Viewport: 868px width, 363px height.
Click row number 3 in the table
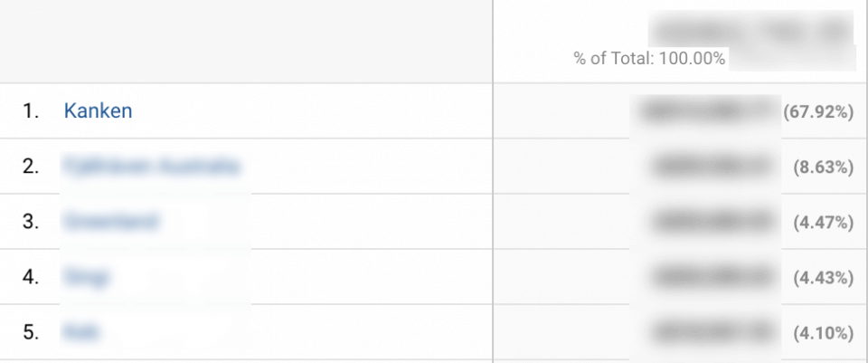31,222
